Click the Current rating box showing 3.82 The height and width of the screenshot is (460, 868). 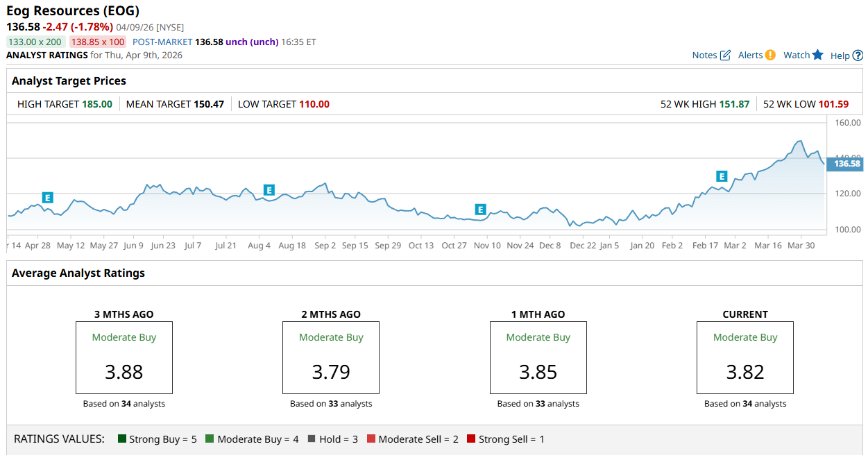coord(744,357)
